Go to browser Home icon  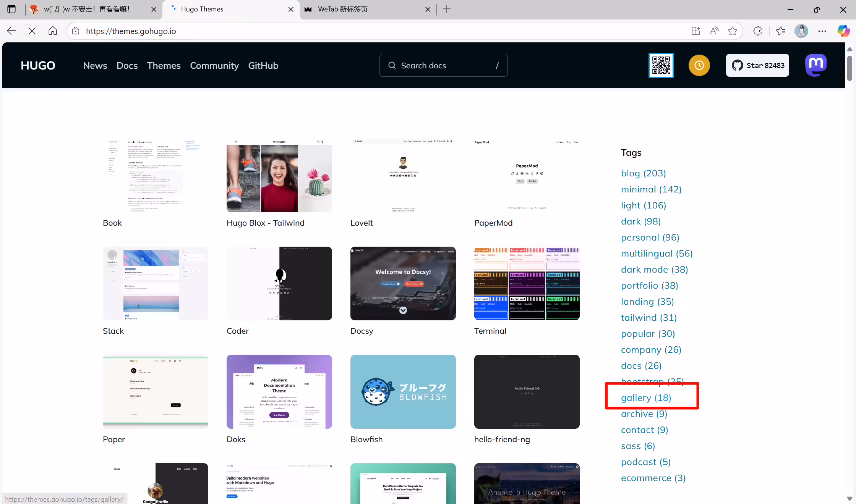[53, 31]
